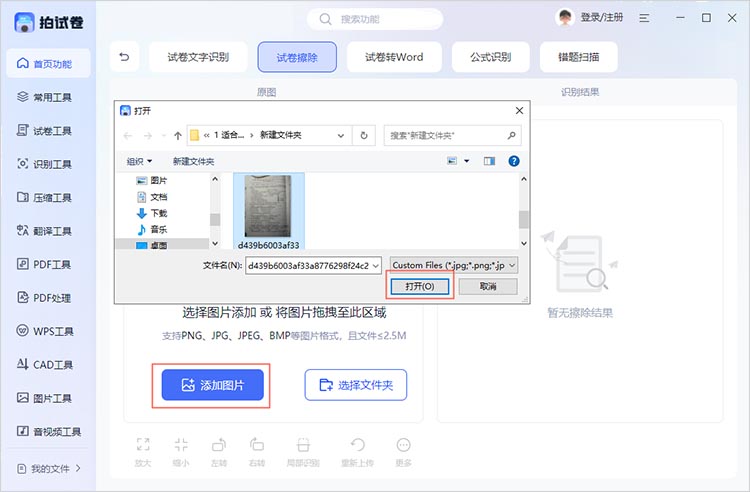Click 新建文件夹 in dialog toolbar
The height and width of the screenshot is (492, 750).
(x=194, y=162)
